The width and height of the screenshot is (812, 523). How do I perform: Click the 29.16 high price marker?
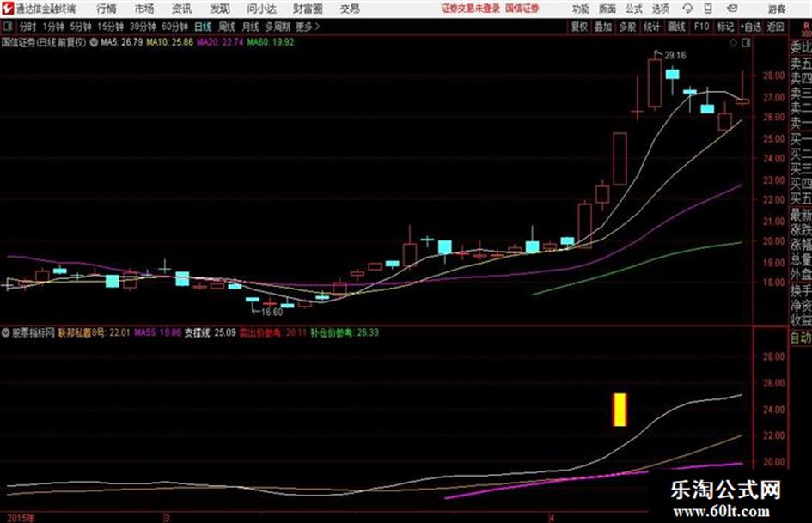(x=675, y=56)
